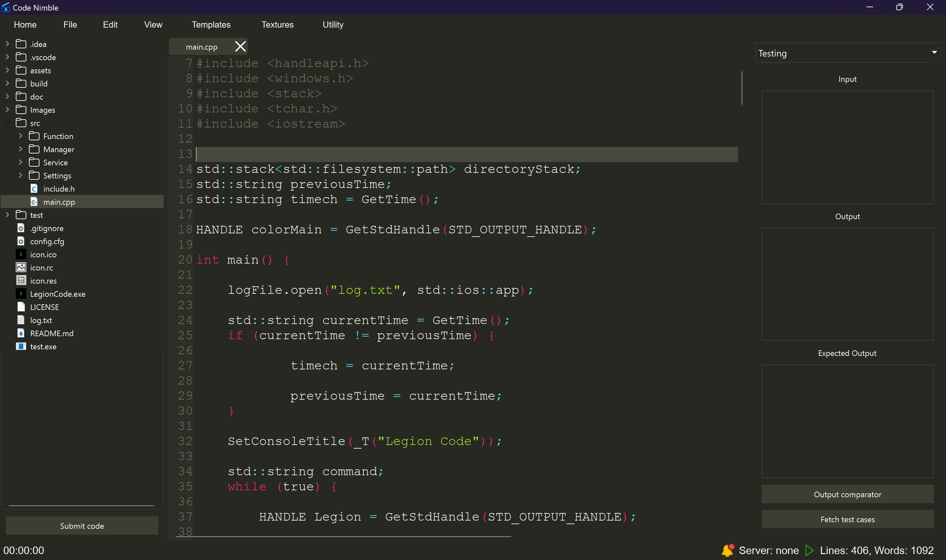Screen dimensions: 946x560
Task: Open the File menu
Action: pos(70,25)
